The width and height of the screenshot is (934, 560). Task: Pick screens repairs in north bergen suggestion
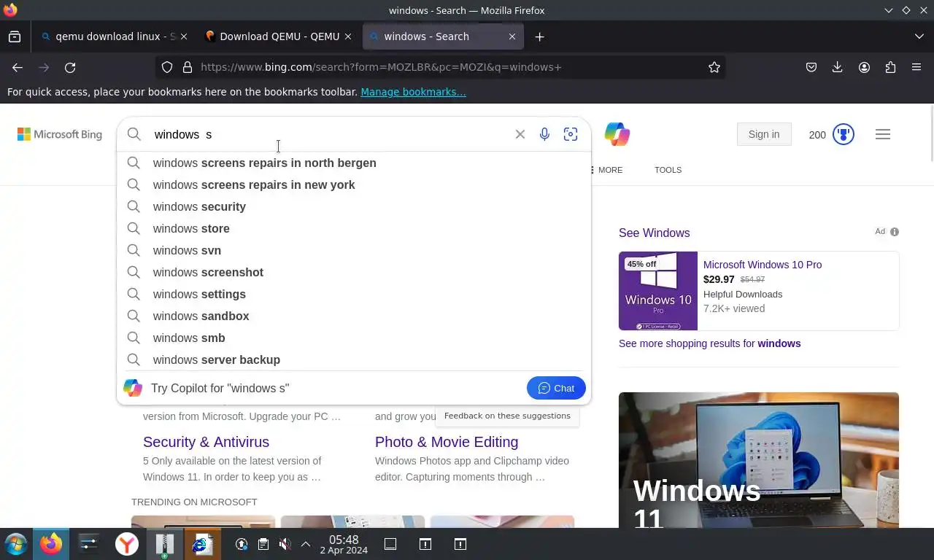[x=354, y=163]
